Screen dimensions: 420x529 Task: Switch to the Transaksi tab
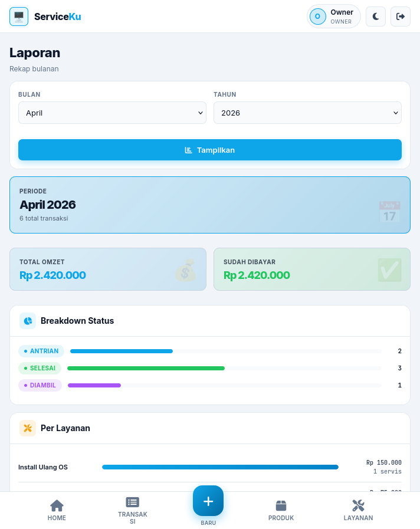(133, 510)
